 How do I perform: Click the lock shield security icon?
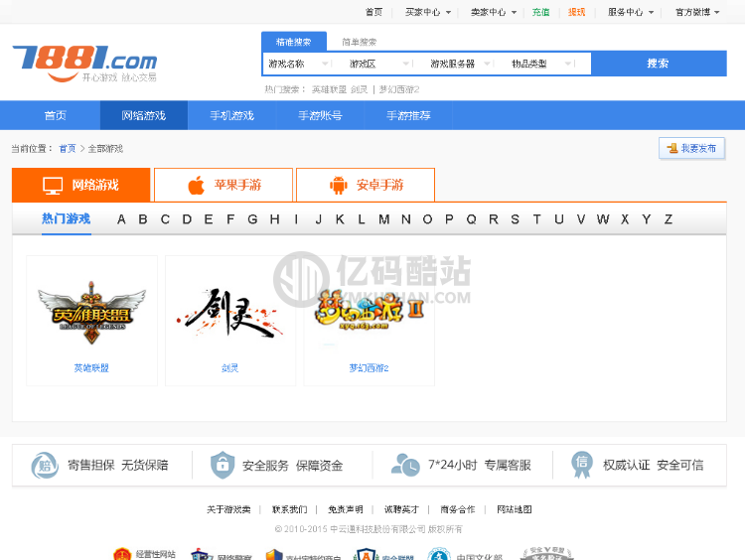tap(223, 465)
